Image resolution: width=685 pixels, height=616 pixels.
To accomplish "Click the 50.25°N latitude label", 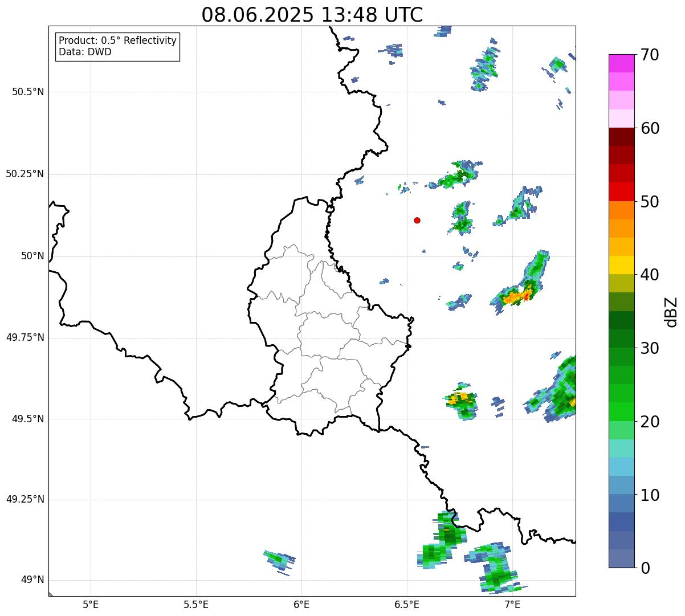I will [x=25, y=174].
